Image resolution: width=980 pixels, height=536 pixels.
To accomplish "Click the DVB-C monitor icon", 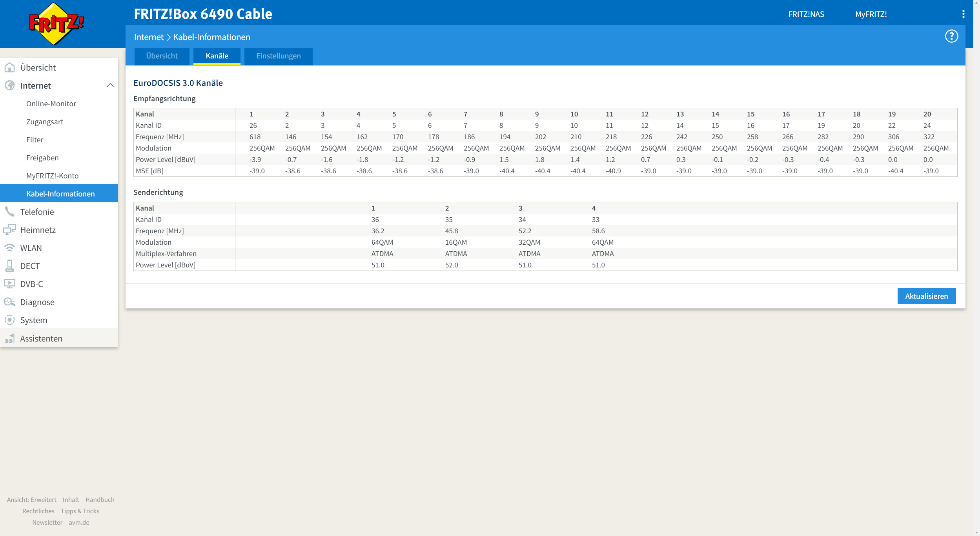I will point(9,283).
